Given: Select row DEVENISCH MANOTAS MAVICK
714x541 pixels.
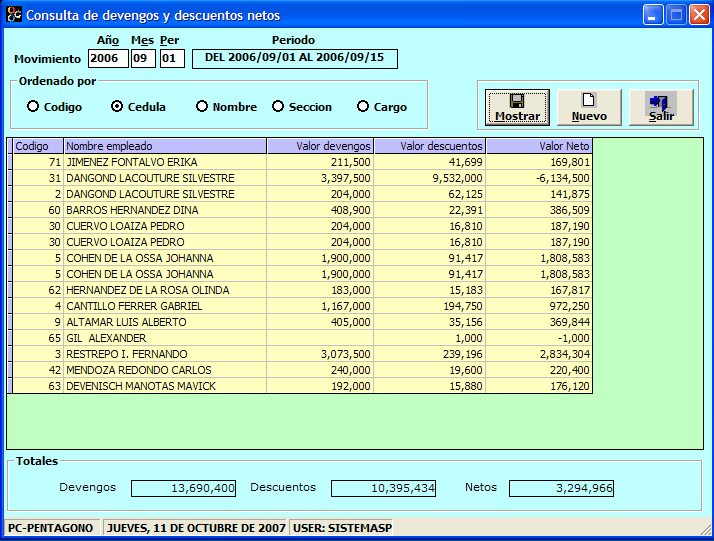Looking at the screenshot, I should pyautogui.click(x=302, y=386).
